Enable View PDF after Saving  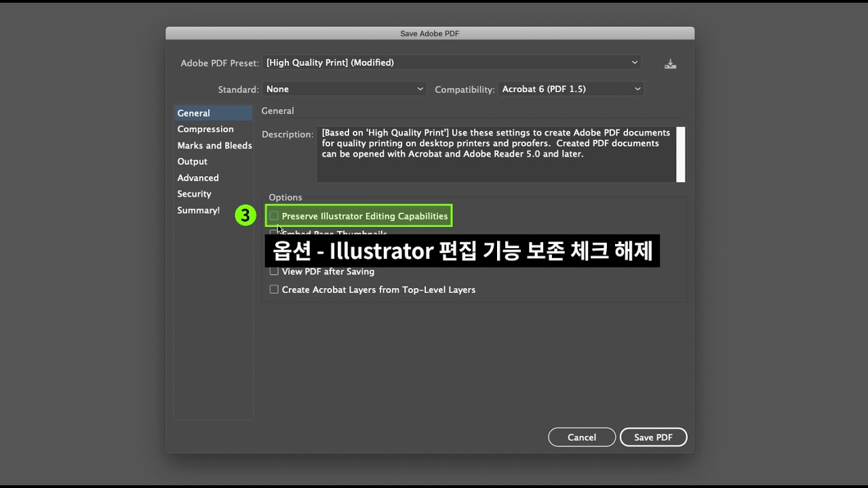point(274,271)
